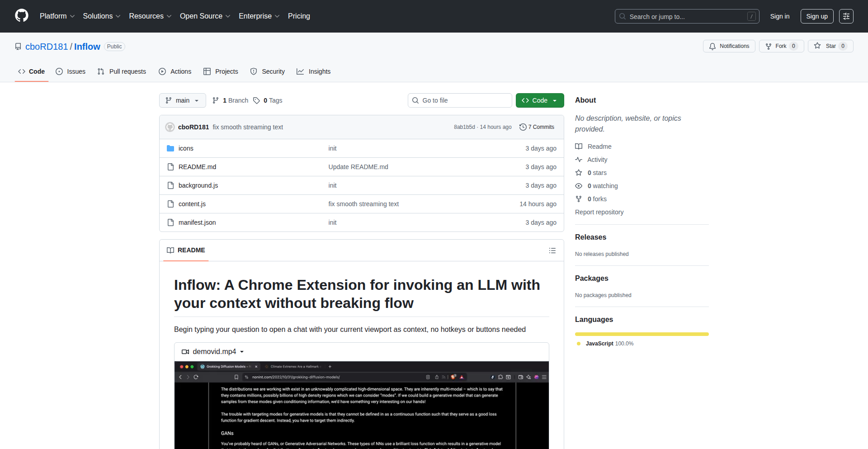Click eye icon next to 0 watching
The image size is (868, 449).
pos(579,186)
